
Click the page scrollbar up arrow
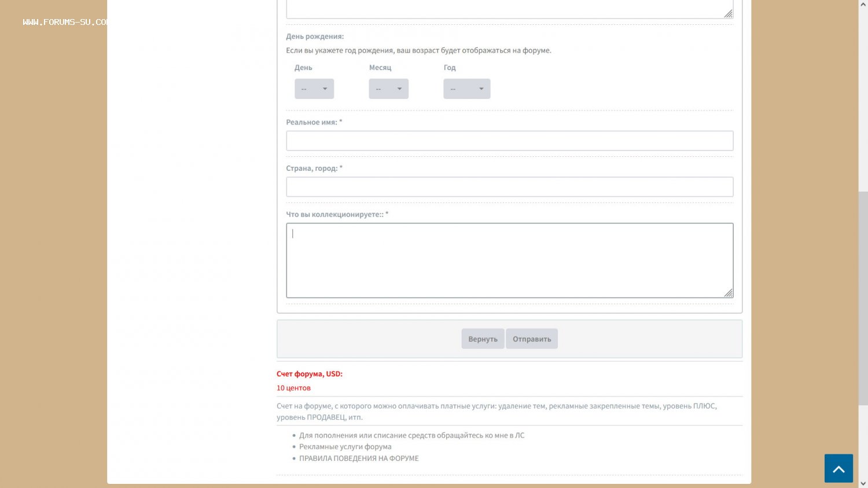(863, 4)
